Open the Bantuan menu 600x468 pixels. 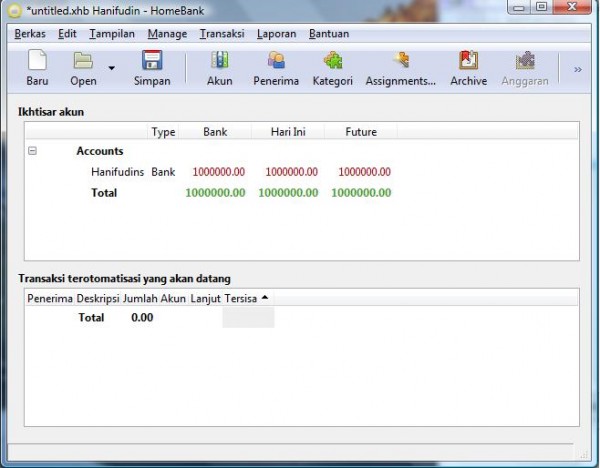click(329, 34)
